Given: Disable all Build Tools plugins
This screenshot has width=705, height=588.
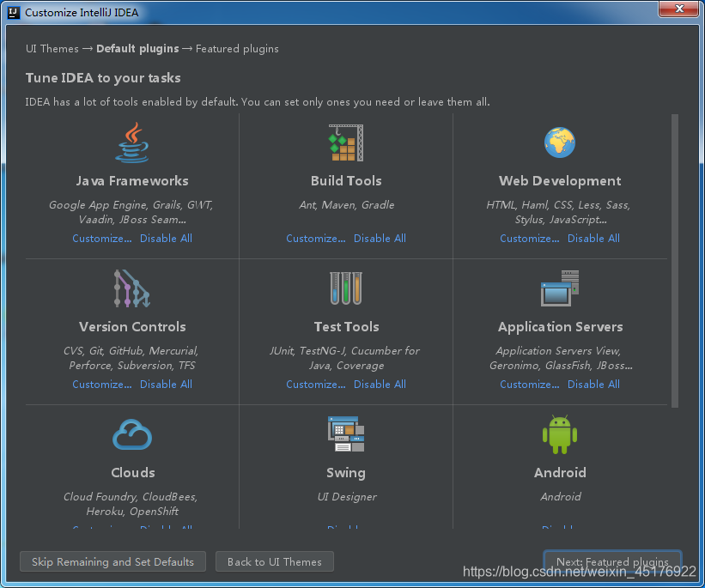Looking at the screenshot, I should 380,239.
